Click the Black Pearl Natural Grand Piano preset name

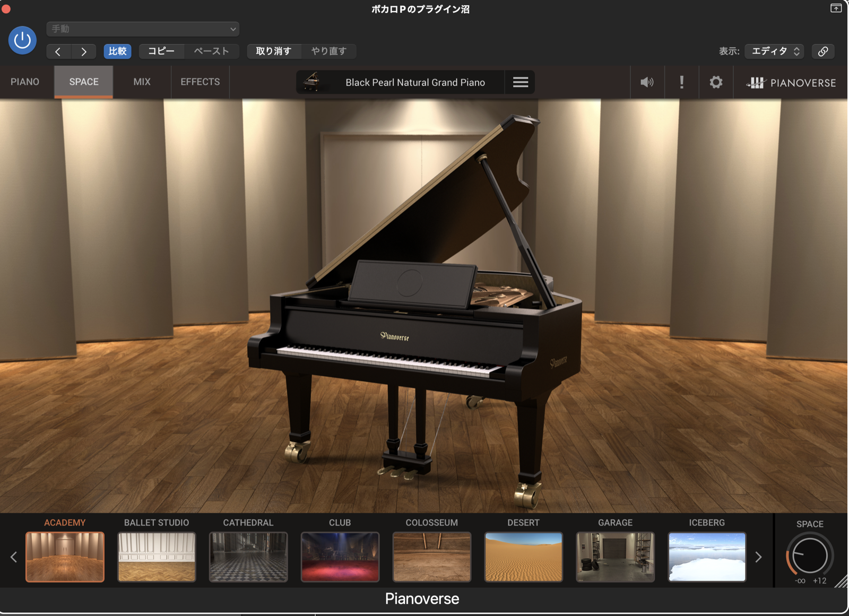point(415,83)
